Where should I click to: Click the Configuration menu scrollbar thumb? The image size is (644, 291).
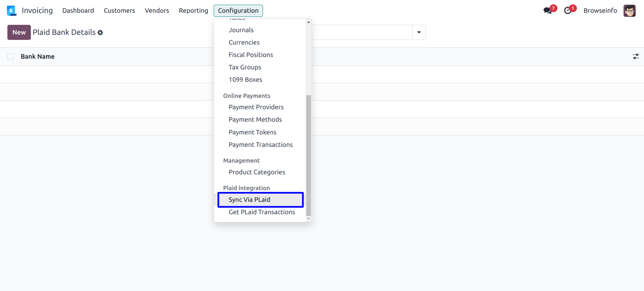pos(309,154)
